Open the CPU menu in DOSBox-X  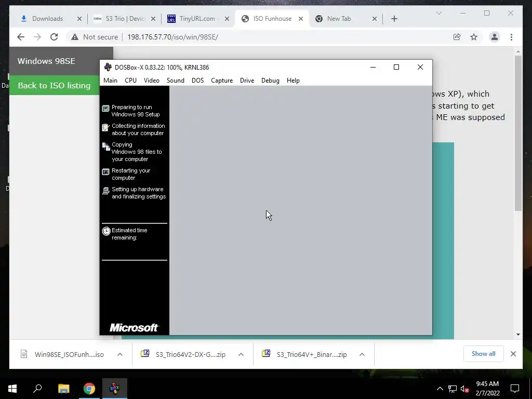[x=130, y=81]
